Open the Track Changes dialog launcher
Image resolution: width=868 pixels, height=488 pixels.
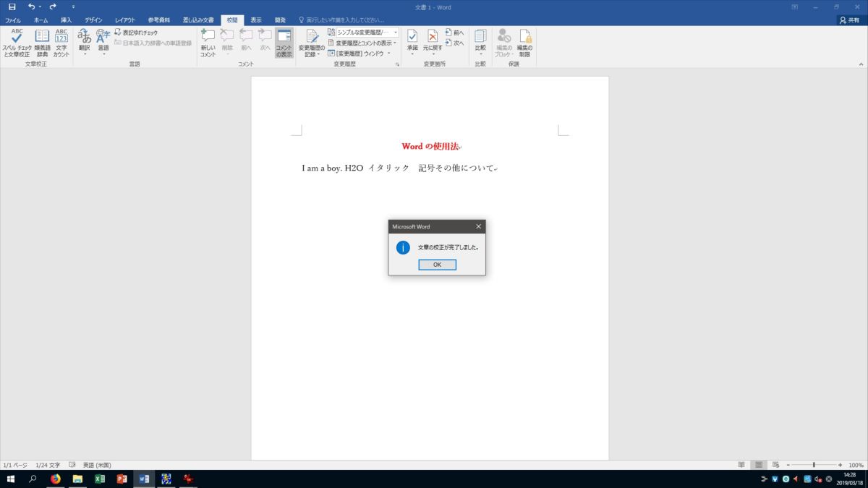pos(397,64)
